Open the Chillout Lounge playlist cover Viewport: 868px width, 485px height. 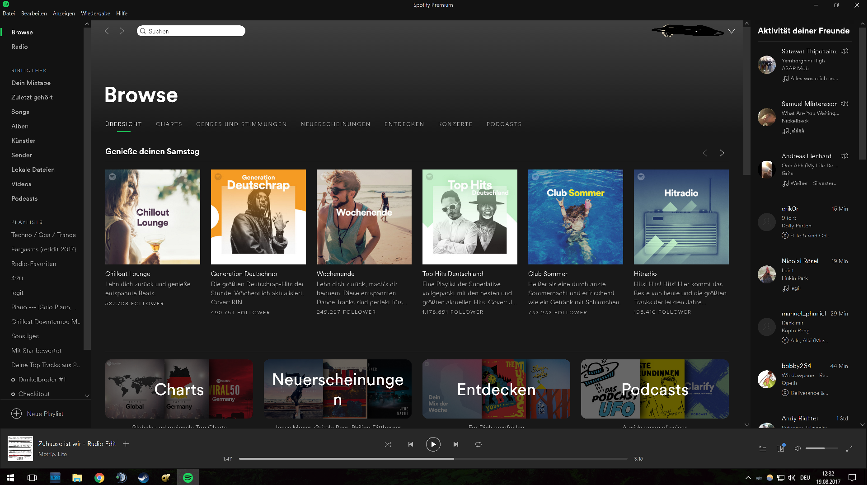click(x=153, y=217)
